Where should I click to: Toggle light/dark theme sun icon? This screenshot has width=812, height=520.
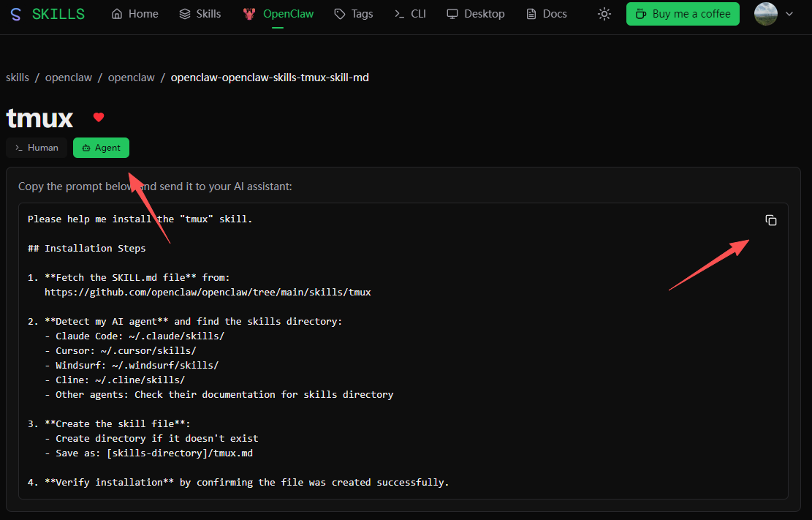(604, 14)
